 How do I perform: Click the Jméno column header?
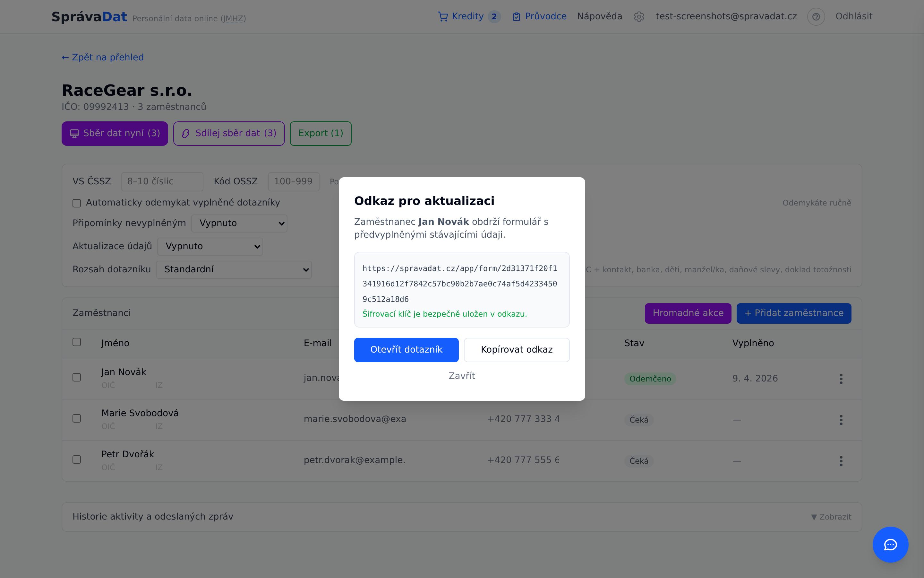pyautogui.click(x=115, y=343)
